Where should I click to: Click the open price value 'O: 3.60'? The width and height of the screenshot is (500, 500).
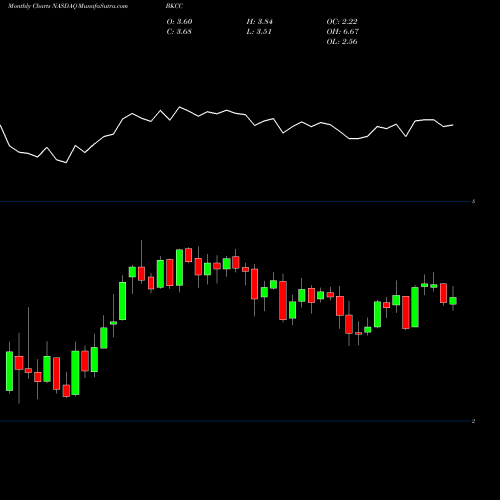(179, 22)
